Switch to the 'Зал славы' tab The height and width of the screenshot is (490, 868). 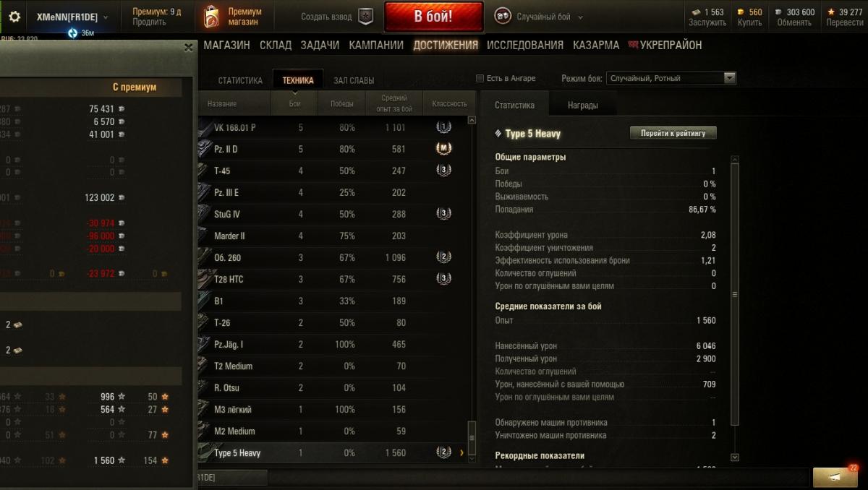[x=354, y=80]
